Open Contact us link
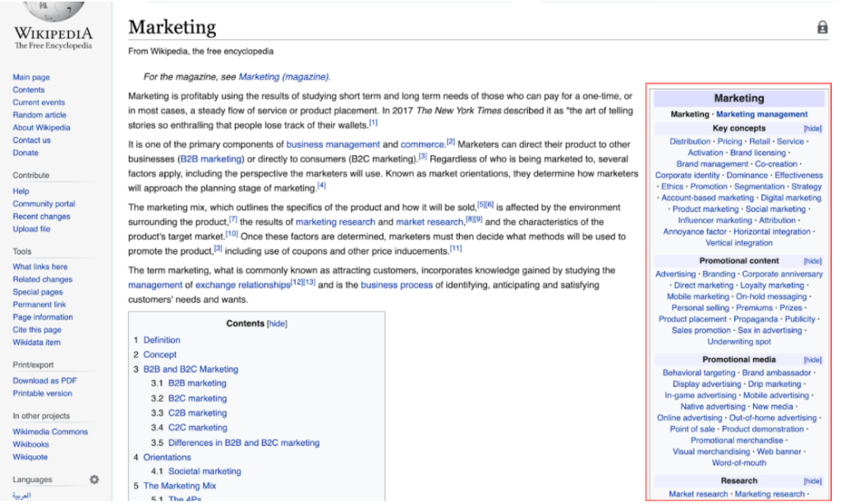Image resolution: width=841 pixels, height=504 pixels. pyautogui.click(x=32, y=140)
